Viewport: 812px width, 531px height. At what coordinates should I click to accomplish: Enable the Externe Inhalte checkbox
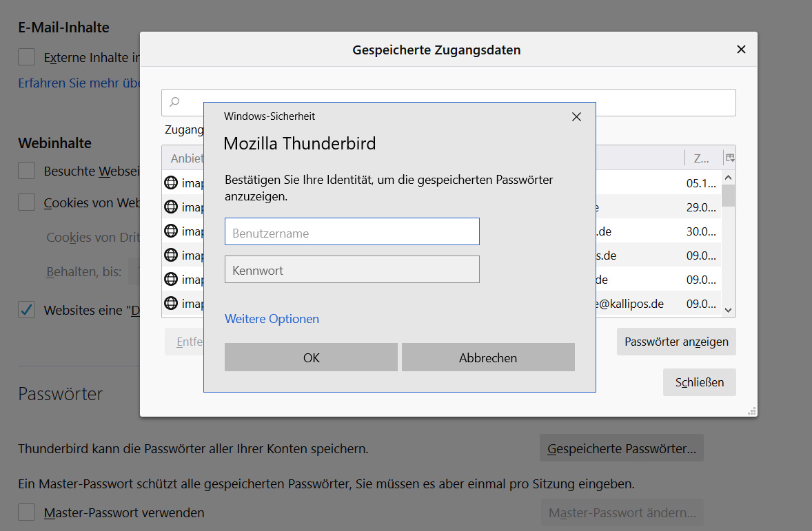[27, 56]
